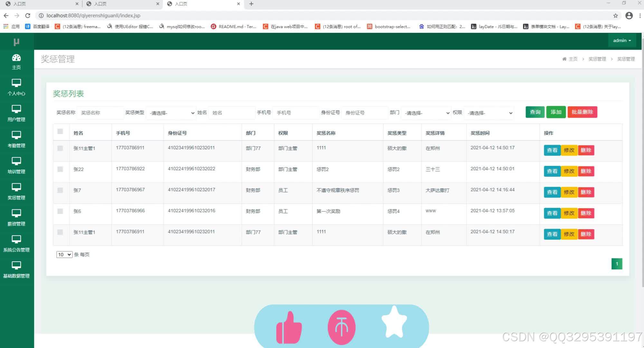The image size is (644, 348).
Task: Open the 主页 dashboard icon in sidebar
Action: pos(16,58)
